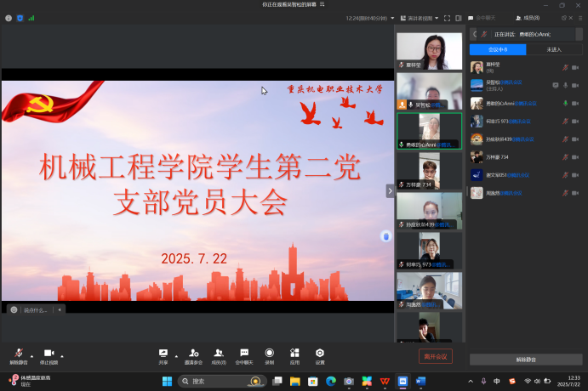The image size is (588, 391).
Task: Toggle microphone for member 734
Action: [x=565, y=157]
